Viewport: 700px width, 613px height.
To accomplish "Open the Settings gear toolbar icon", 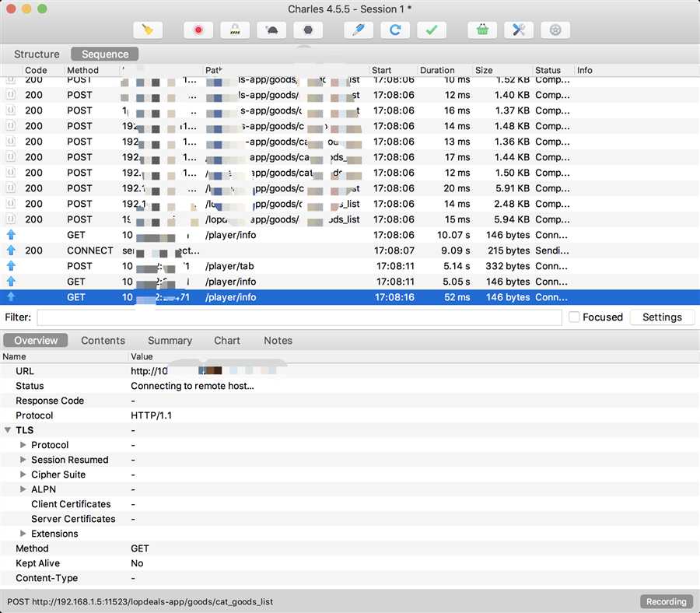I will (x=555, y=30).
